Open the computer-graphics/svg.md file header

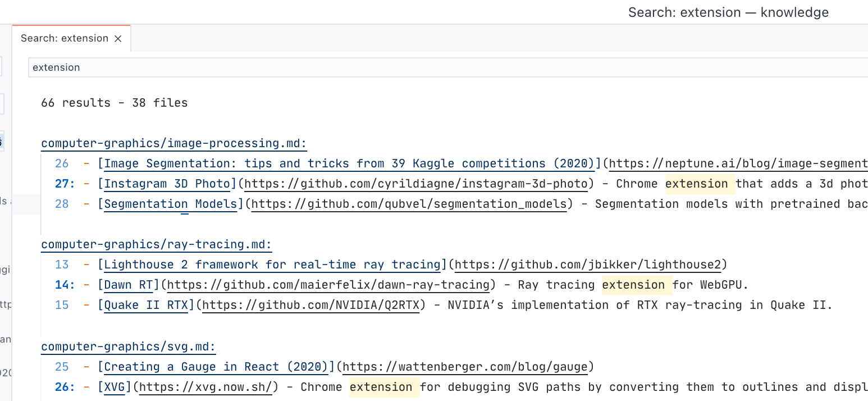pyautogui.click(x=127, y=347)
